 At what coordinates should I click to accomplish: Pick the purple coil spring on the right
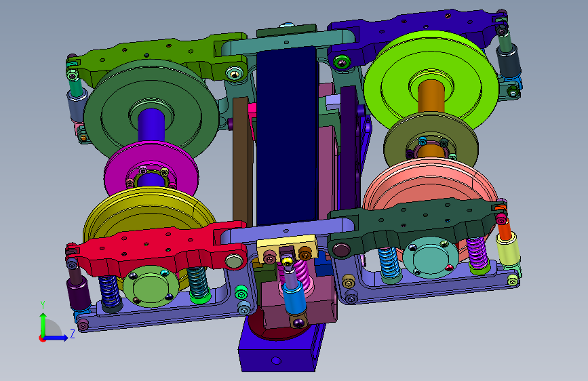[477, 253]
